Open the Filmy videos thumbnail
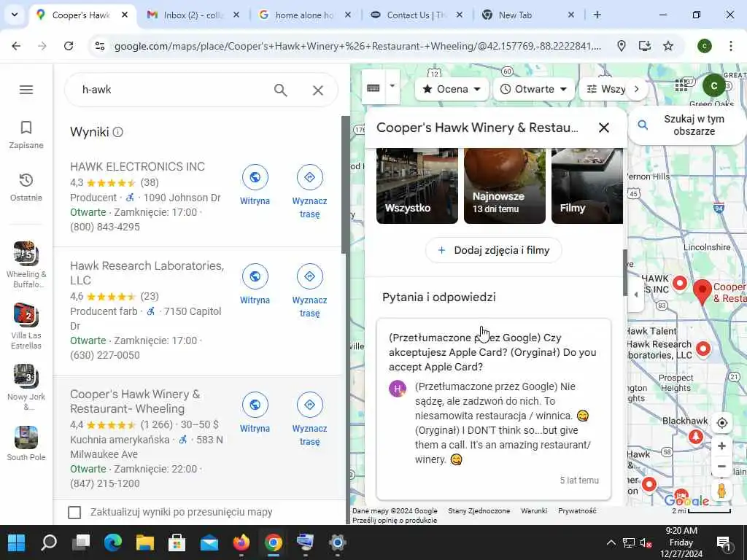The image size is (747, 560). pyautogui.click(x=587, y=186)
